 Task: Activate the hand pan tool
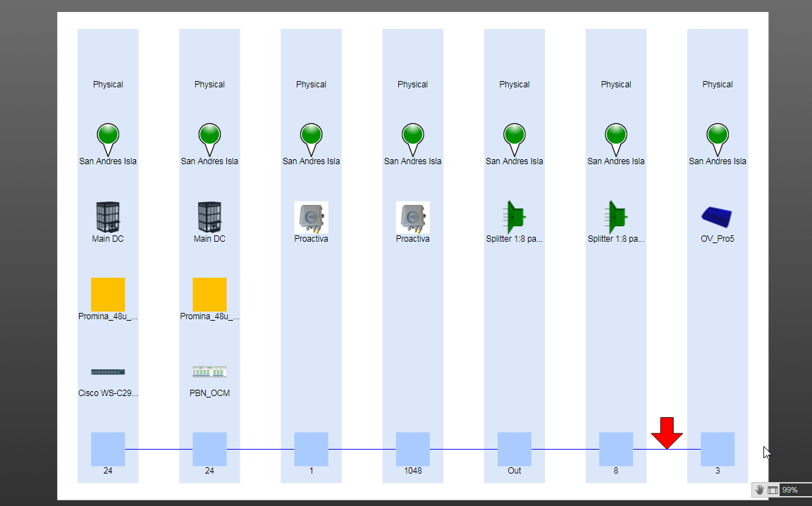tap(760, 490)
